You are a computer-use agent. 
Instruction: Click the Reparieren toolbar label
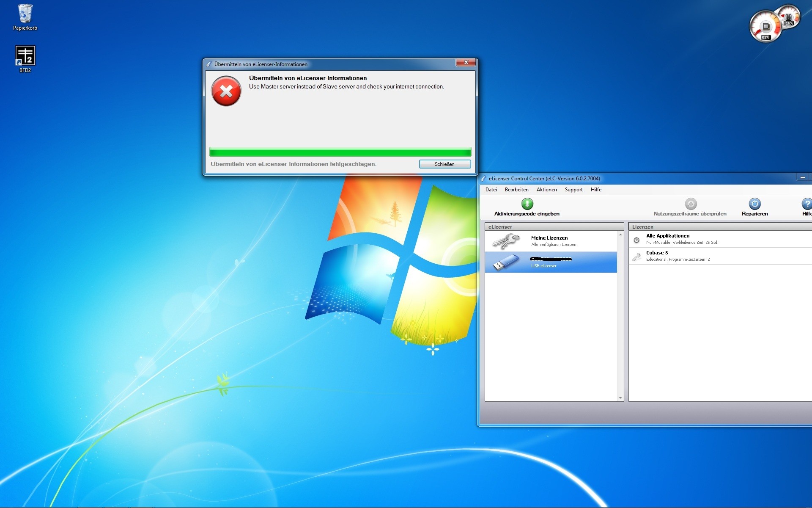pyautogui.click(x=754, y=214)
